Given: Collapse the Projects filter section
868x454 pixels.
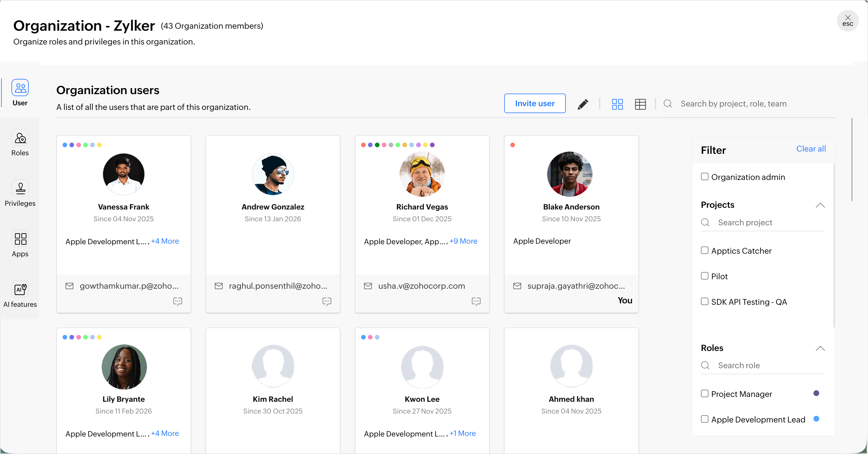Looking at the screenshot, I should (820, 205).
